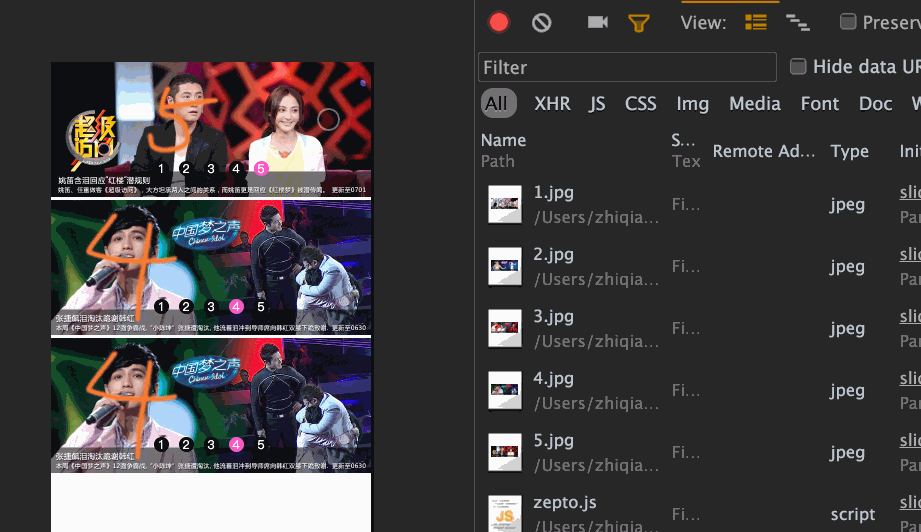Click active pink dot 5 in the top carousel
Image resolution: width=921 pixels, height=532 pixels.
tap(261, 169)
